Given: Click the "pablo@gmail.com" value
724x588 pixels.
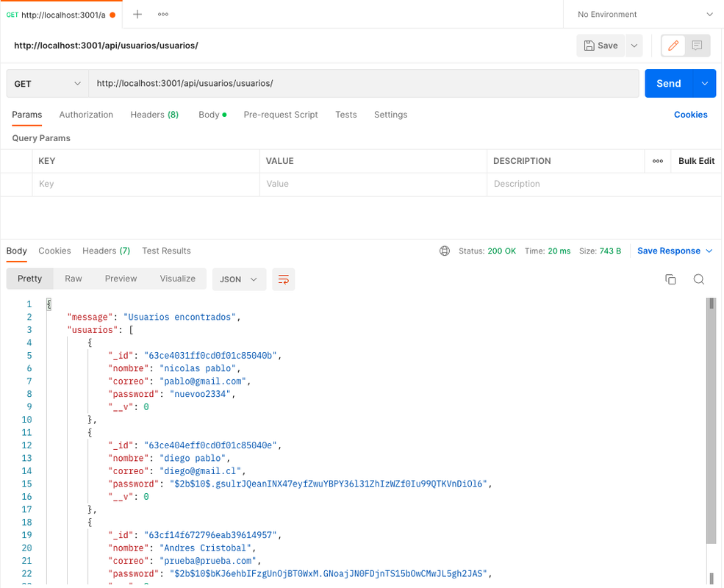Looking at the screenshot, I should pos(203,381).
